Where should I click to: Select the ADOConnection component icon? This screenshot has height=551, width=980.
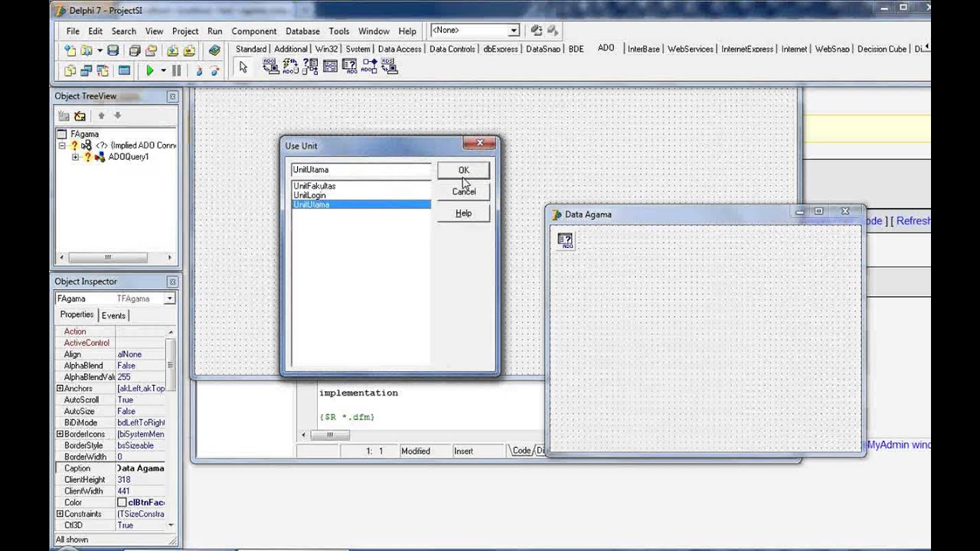pyautogui.click(x=271, y=67)
